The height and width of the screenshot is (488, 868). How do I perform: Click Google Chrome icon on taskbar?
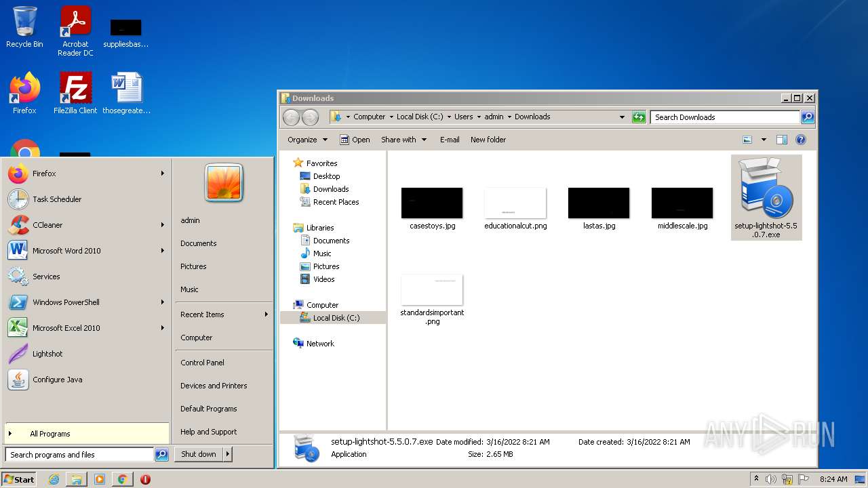(122, 479)
